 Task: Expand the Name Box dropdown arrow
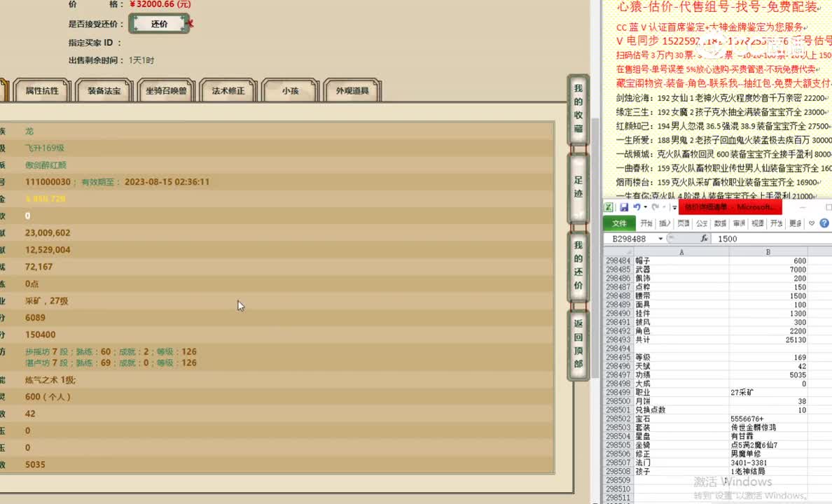pos(660,239)
